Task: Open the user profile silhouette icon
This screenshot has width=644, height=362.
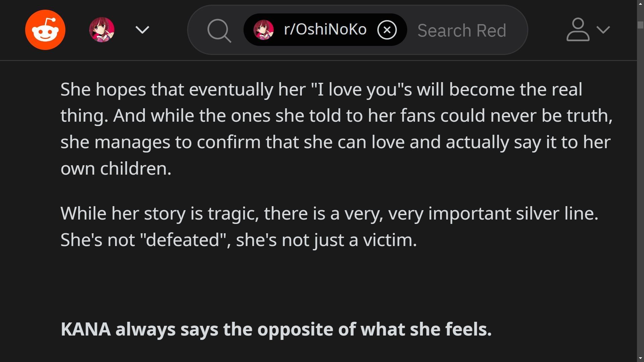Action: (x=578, y=30)
